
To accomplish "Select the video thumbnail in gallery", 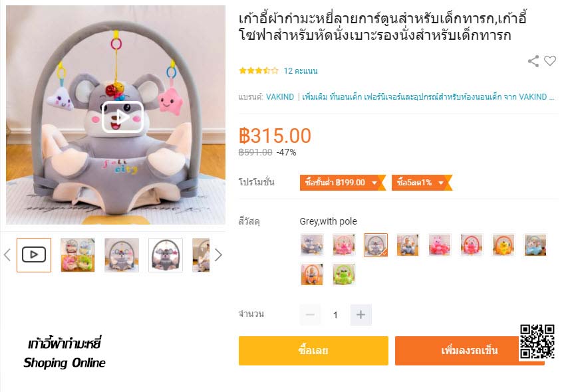I will pyautogui.click(x=34, y=254).
